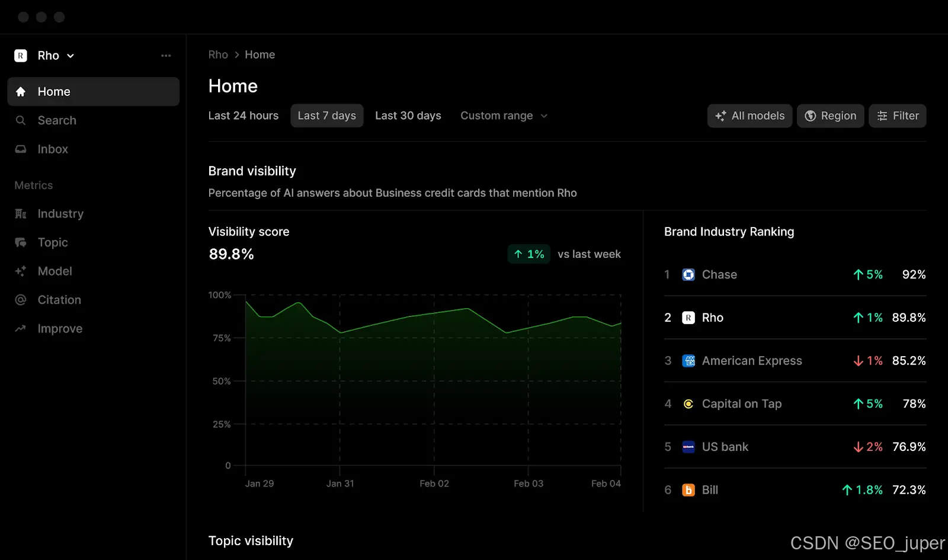Open the Search sidebar menu item
948x560 pixels.
pos(93,120)
